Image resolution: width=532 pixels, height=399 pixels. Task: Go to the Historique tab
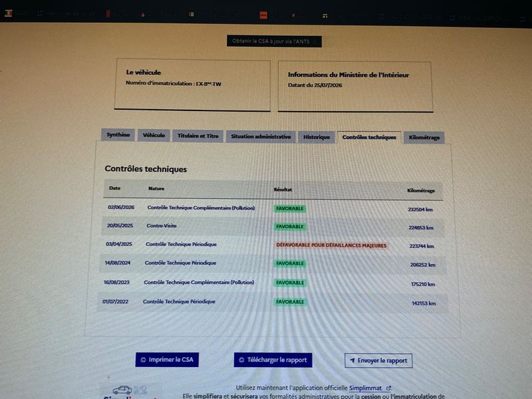pos(317,137)
